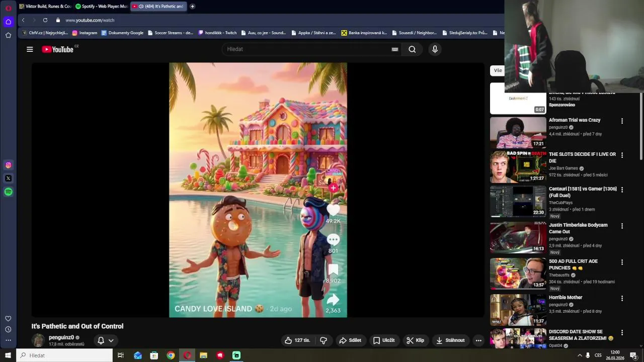Open Afroman Trial was Crazy thumbnail
This screenshot has width=644, height=362.
click(518, 132)
